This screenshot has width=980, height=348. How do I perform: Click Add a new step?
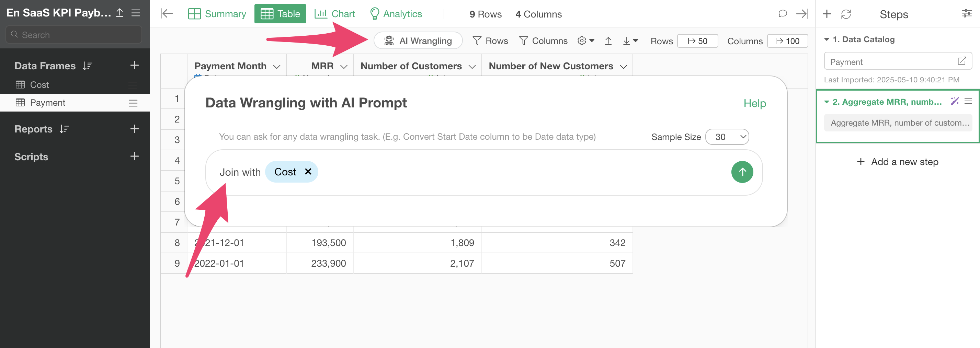point(898,162)
